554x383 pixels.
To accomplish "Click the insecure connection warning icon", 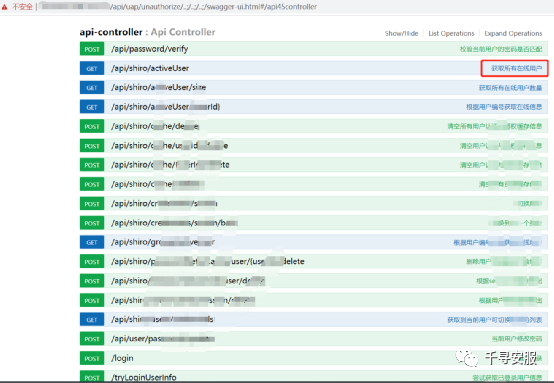I will (x=5, y=7).
